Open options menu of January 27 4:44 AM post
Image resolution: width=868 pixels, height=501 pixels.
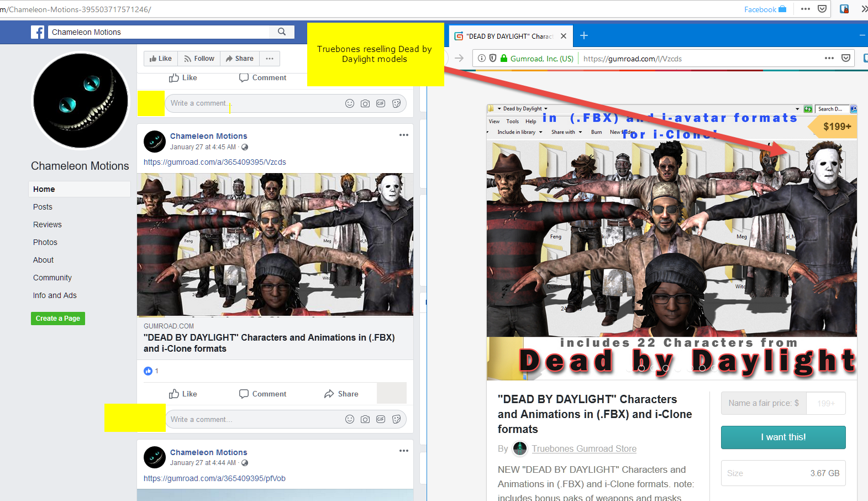(x=404, y=451)
